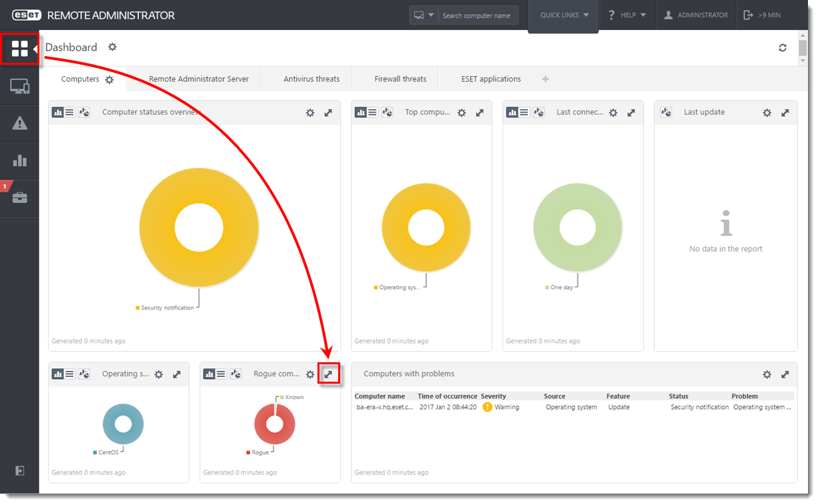This screenshot has height=504, width=818.
Task: Switch Top computers panel to table view
Action: coord(372,112)
